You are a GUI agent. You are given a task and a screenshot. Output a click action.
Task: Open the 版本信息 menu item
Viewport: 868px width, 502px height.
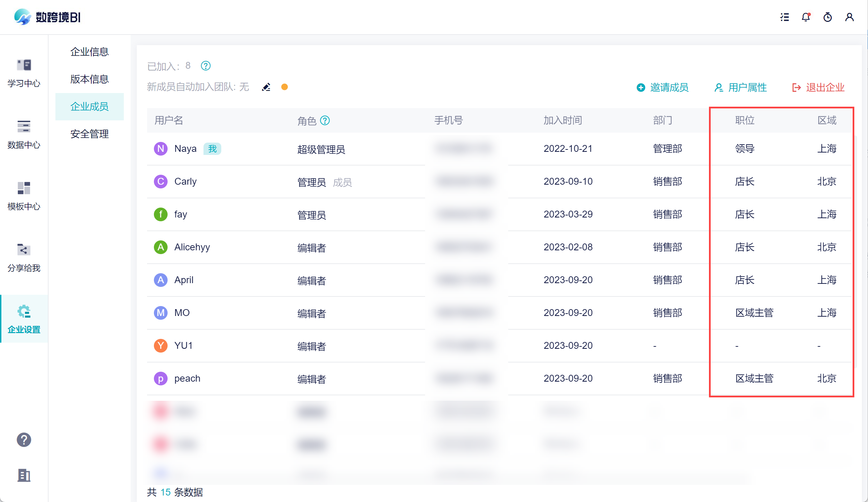coord(90,79)
